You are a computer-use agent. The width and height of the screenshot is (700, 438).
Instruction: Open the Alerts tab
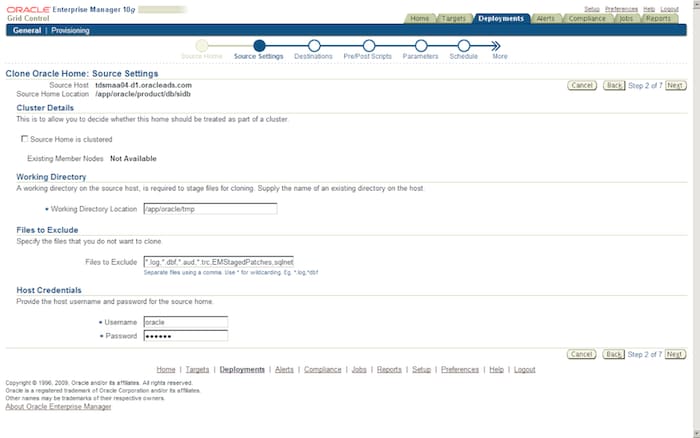pyautogui.click(x=545, y=18)
